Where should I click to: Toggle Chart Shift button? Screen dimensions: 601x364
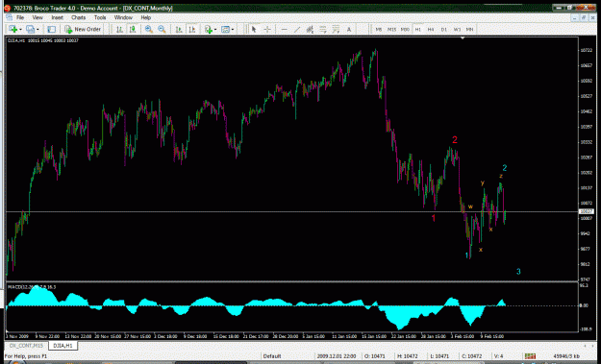click(x=191, y=29)
